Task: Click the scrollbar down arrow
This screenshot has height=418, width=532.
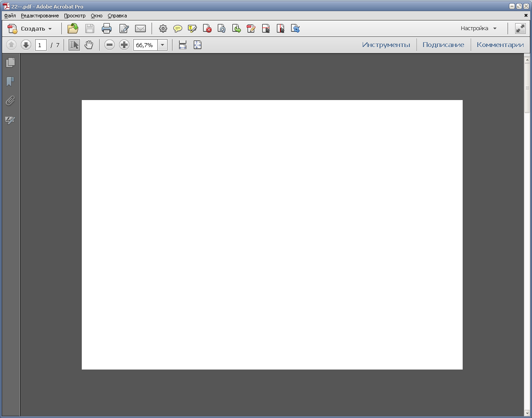Action: coord(527,413)
